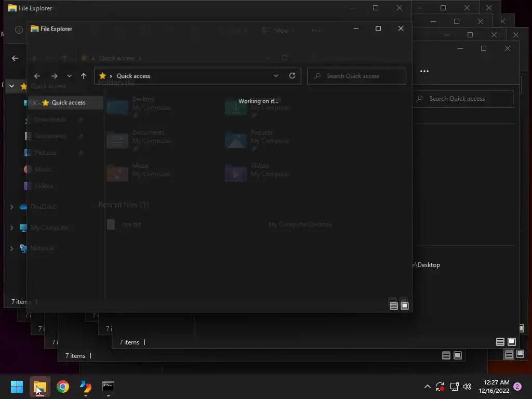Switch front window to Details view
The width and height of the screenshot is (532, 399).
pos(394,306)
